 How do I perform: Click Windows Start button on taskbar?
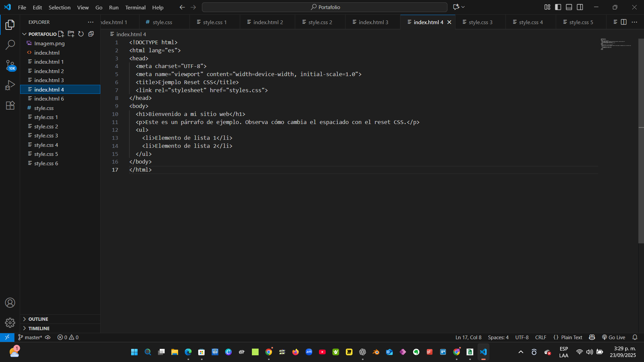tap(135, 352)
